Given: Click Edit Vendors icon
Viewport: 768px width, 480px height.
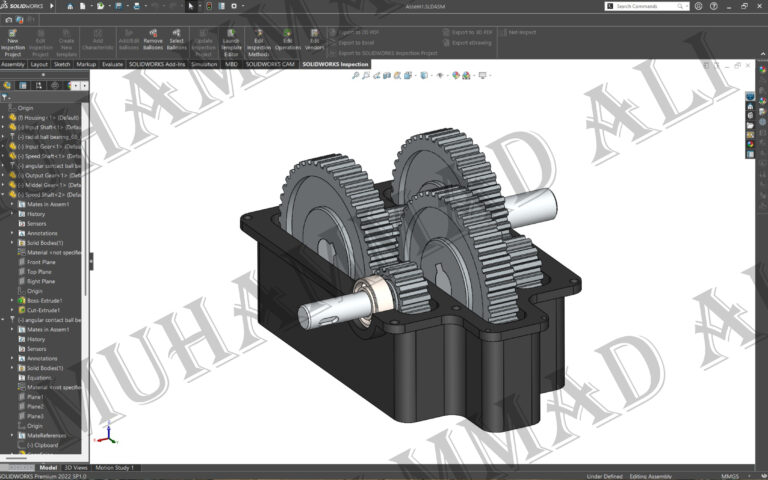Looking at the screenshot, I should tap(315, 43).
